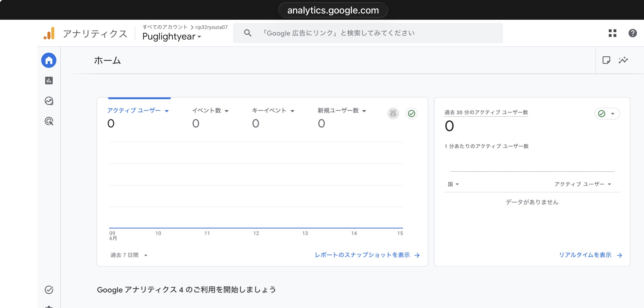Click the ホーム page heading
Screen dimensions: 644x308
[107, 61]
